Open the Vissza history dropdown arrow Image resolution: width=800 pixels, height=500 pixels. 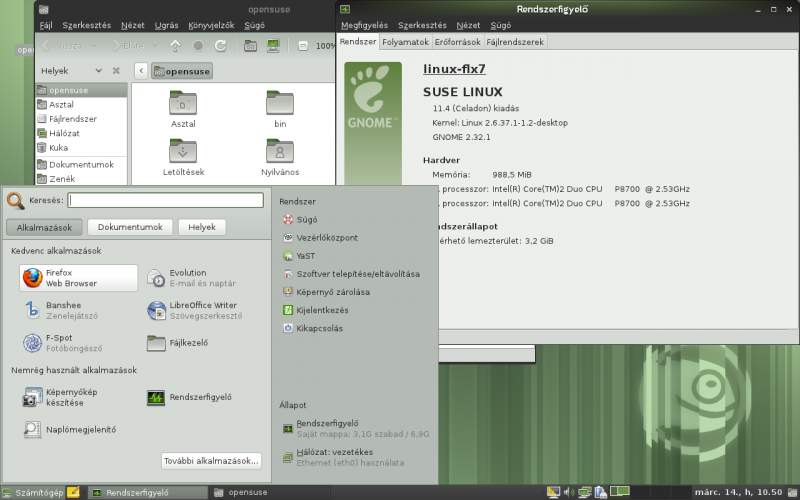[x=93, y=45]
